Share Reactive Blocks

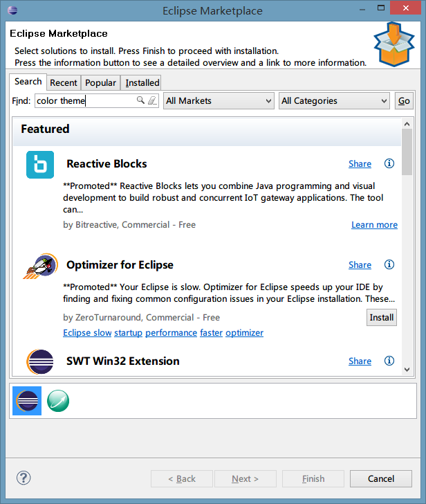tap(360, 164)
